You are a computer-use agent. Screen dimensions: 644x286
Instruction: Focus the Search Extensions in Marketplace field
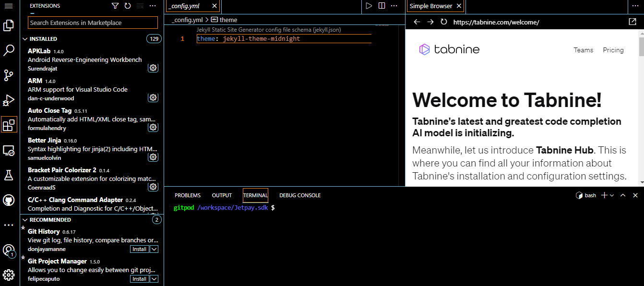click(93, 23)
